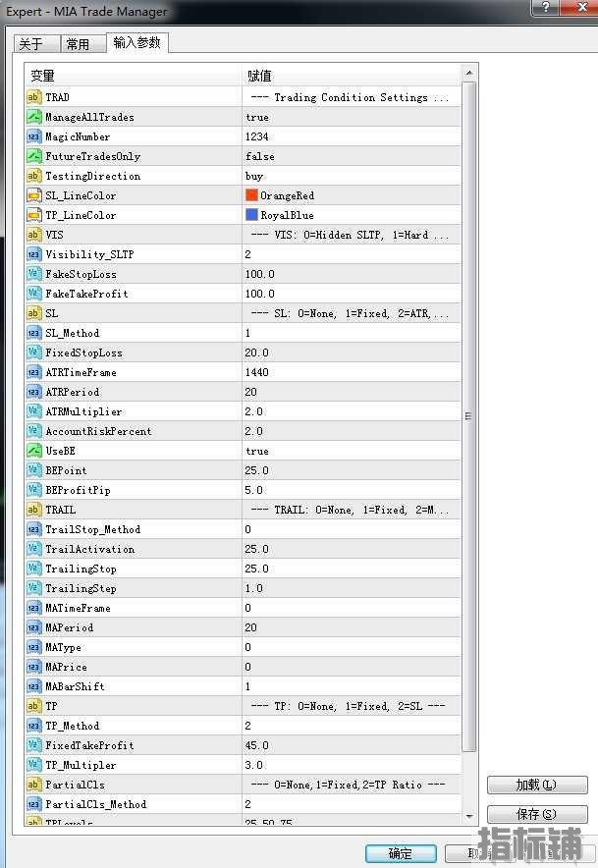598x868 pixels.
Task: Click the TP_Method integer icon
Action: coord(33,726)
